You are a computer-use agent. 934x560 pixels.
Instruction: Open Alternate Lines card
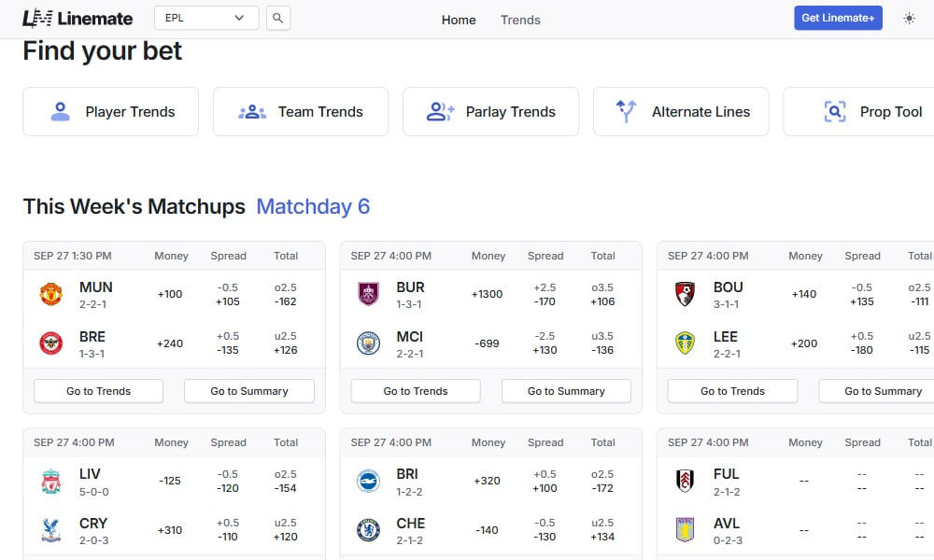[x=681, y=112]
